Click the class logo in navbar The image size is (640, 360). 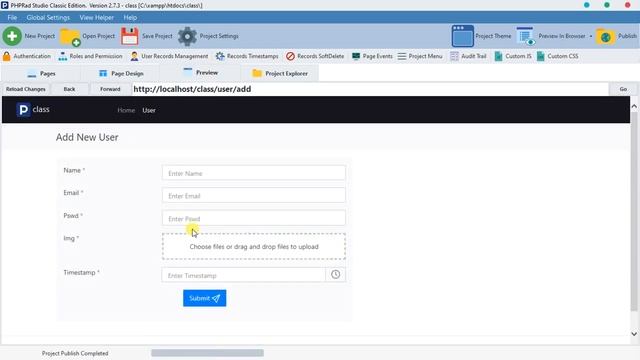pos(33,109)
